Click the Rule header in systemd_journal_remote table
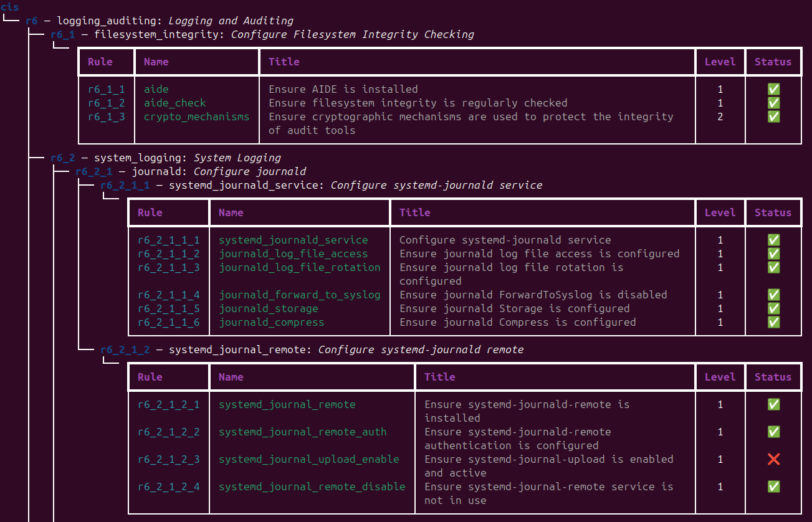 point(150,377)
